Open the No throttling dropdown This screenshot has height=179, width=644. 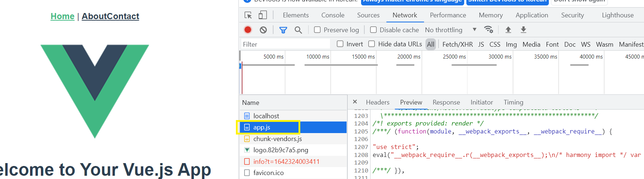(x=451, y=30)
